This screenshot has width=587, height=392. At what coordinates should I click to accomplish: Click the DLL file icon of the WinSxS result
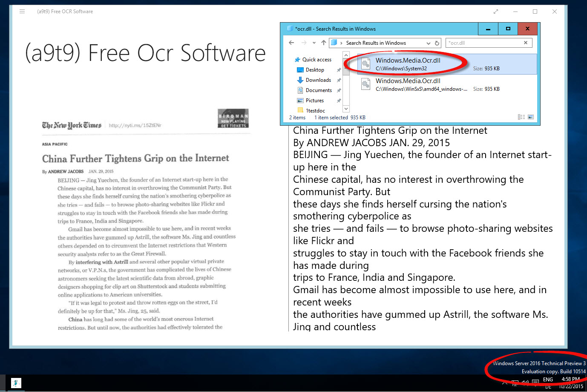tap(365, 84)
